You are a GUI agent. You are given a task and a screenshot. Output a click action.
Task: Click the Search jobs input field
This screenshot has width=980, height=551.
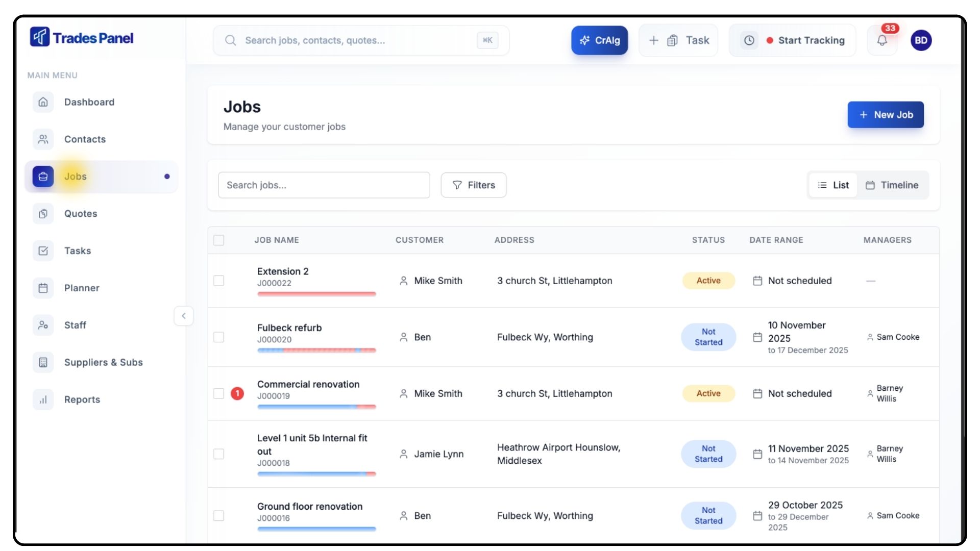click(x=324, y=185)
